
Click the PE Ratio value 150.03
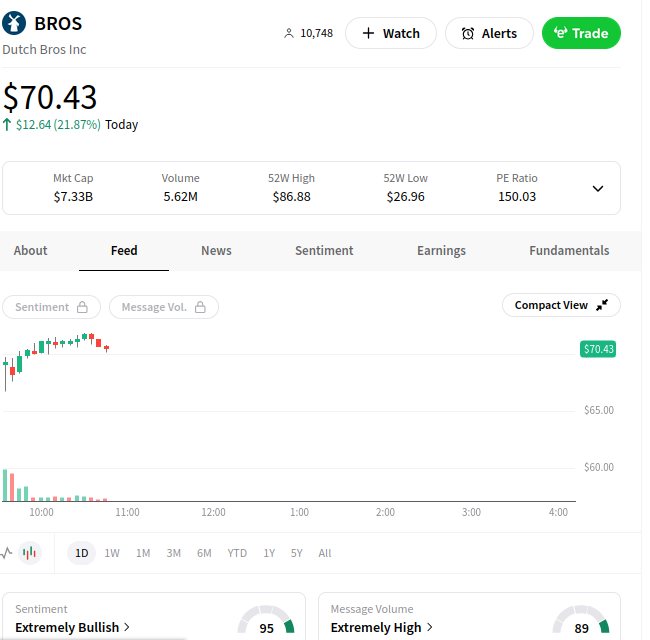point(517,196)
